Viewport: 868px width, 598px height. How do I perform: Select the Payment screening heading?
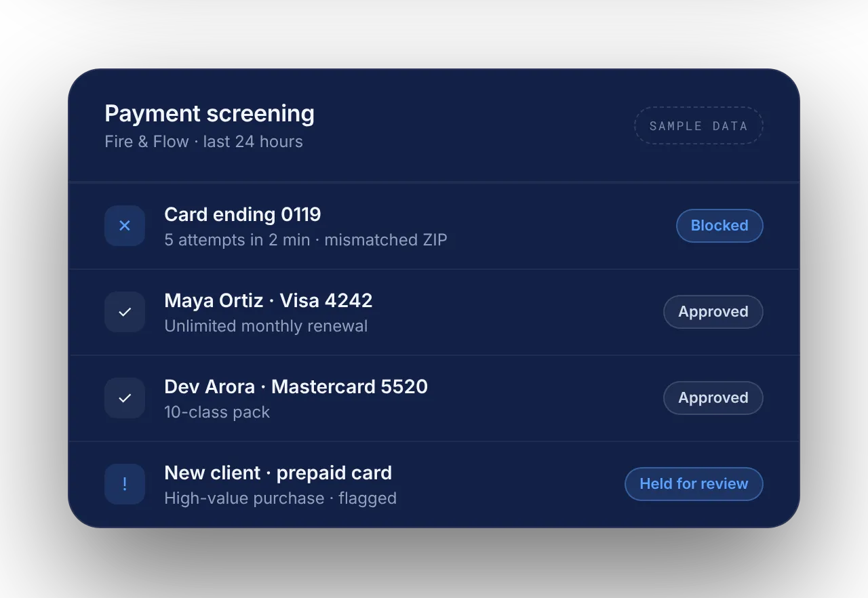[210, 113]
